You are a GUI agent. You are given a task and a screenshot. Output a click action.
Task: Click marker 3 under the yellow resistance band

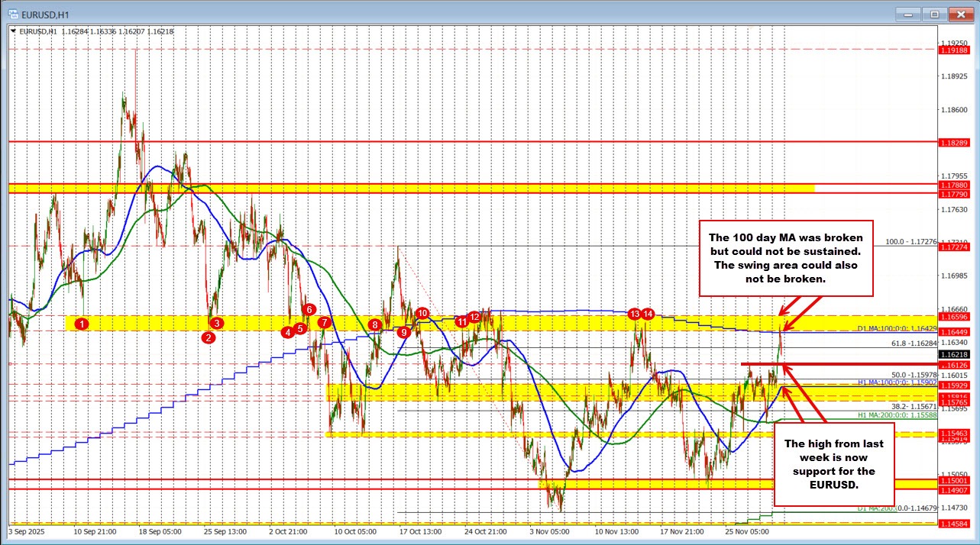point(216,324)
